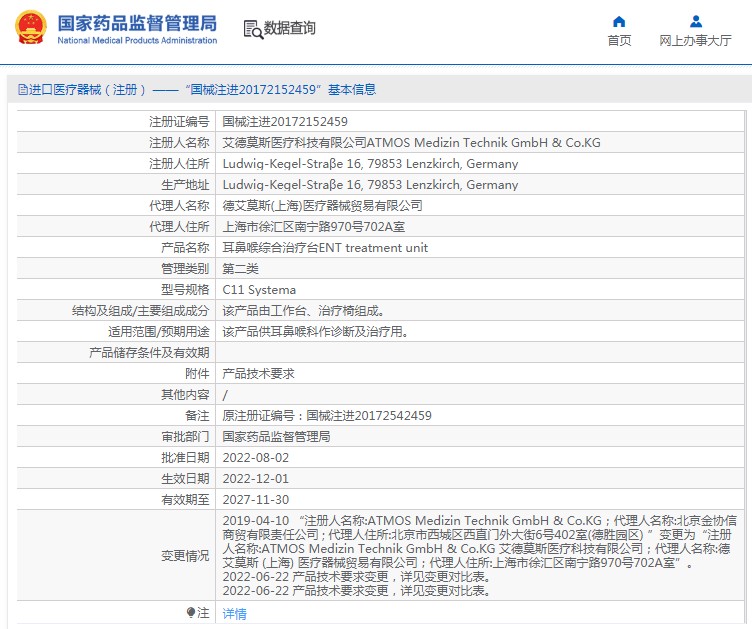Click the 管理类别 row label
752x629 pixels.
click(185, 269)
